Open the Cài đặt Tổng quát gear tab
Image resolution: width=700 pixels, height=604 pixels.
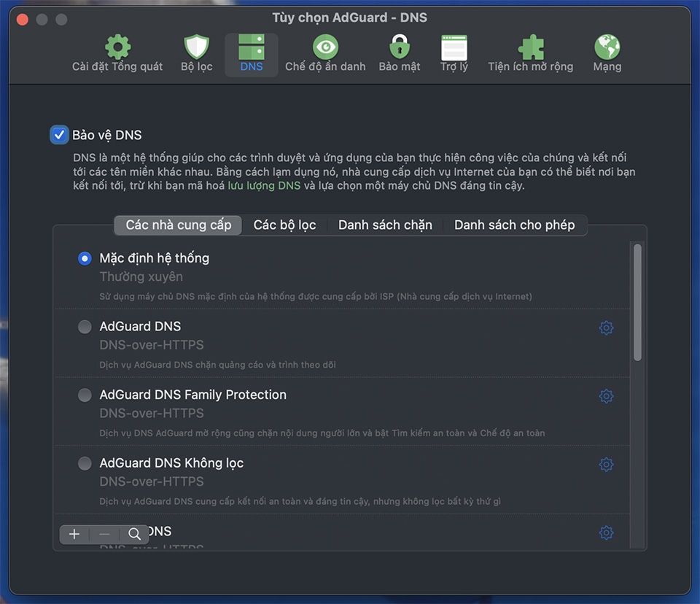(x=117, y=53)
